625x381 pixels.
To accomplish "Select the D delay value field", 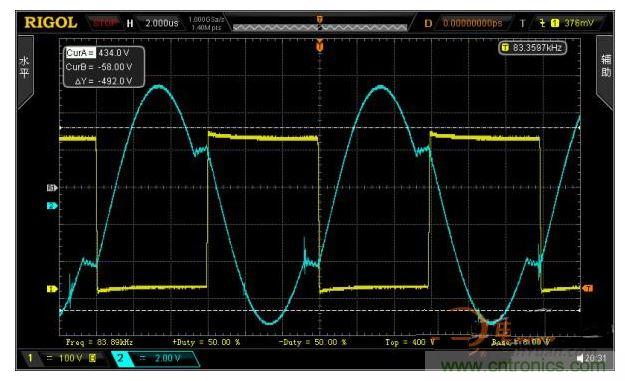I will [473, 23].
